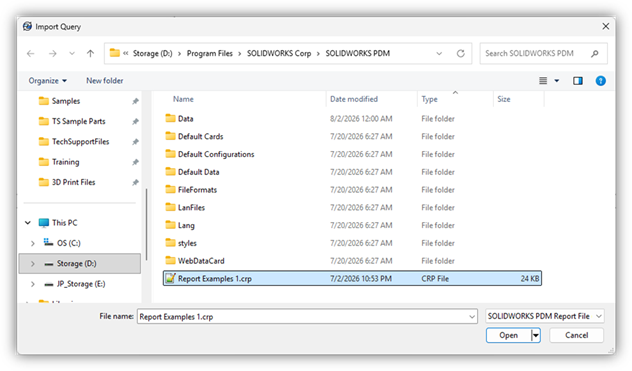
Task: Refresh the SOLIDWORKS PDM folder view
Action: pos(460,53)
